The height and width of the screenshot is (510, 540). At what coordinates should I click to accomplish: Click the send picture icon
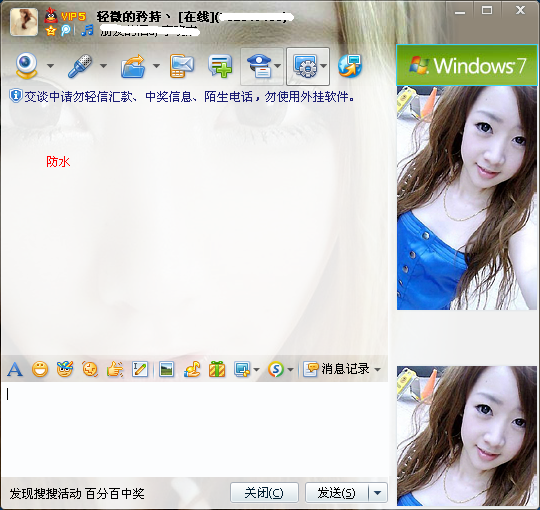tap(166, 370)
